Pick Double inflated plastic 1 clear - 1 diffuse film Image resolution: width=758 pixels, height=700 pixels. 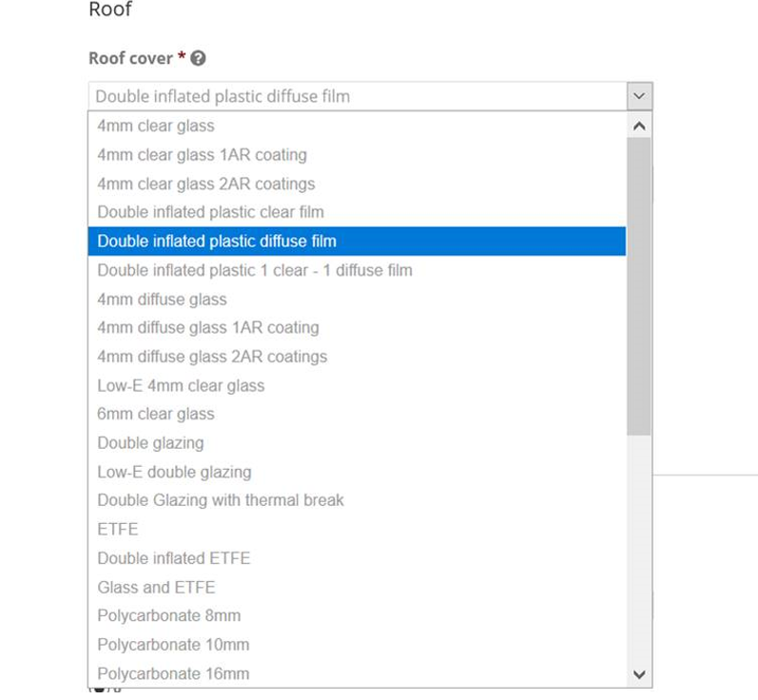[357, 270]
